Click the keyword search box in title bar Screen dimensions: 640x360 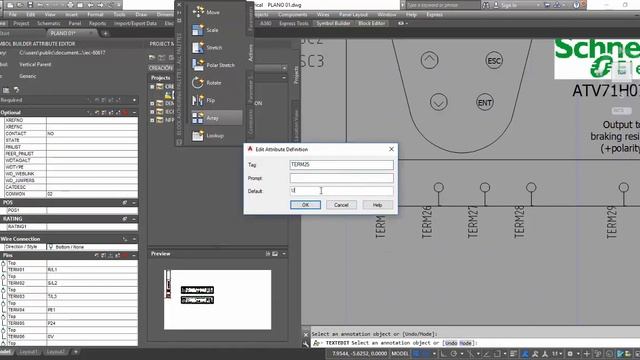point(443,5)
